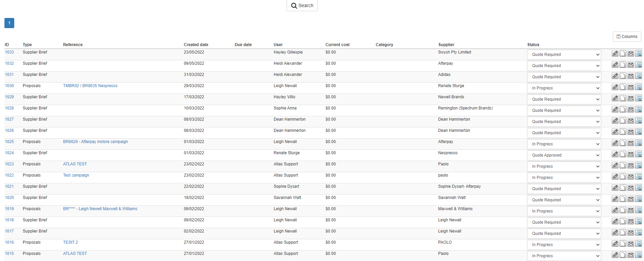Open BR8620 - Afterpay instore campaign link
Image resolution: width=644 pixels, height=261 pixels.
95,142
